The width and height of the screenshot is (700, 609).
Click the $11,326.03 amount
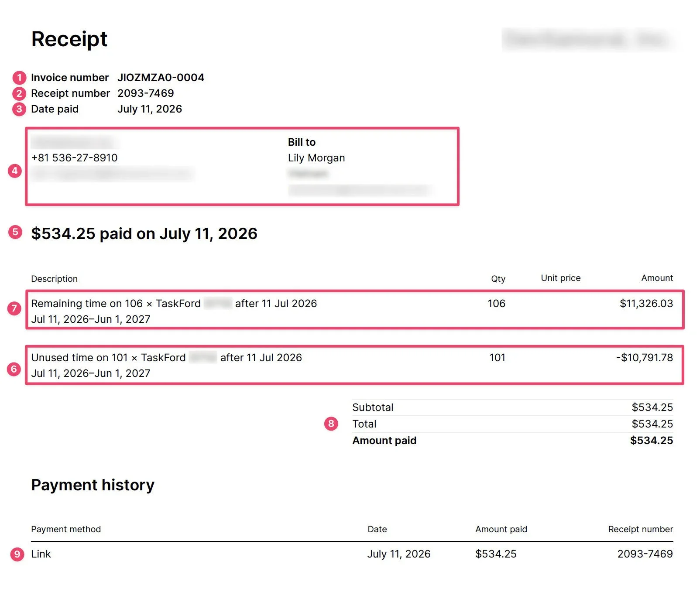click(x=646, y=304)
